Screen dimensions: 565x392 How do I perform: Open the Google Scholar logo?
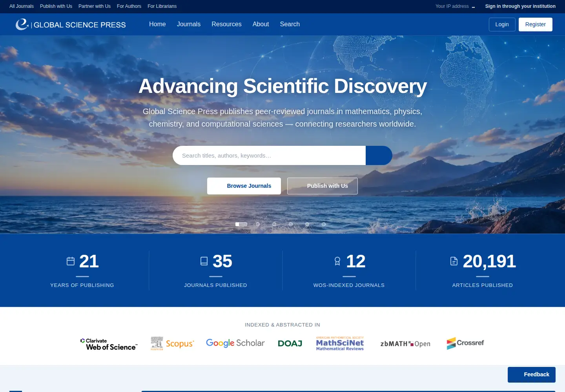point(235,343)
